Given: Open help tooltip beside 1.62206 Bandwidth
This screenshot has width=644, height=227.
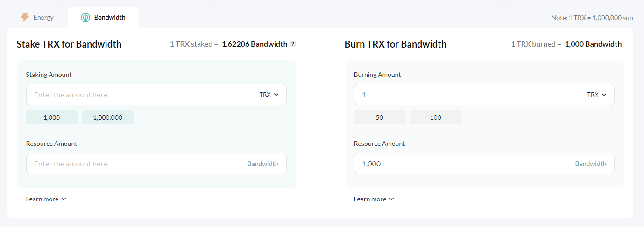Looking at the screenshot, I should [x=293, y=44].
